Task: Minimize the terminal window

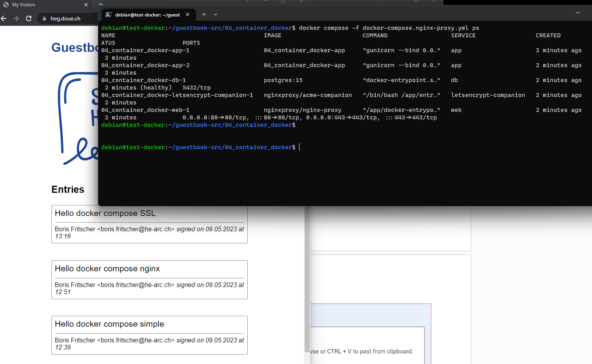Action: (577, 13)
